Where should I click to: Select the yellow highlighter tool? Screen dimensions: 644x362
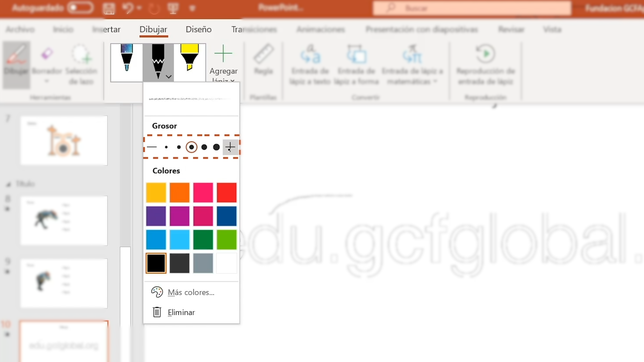[190, 62]
